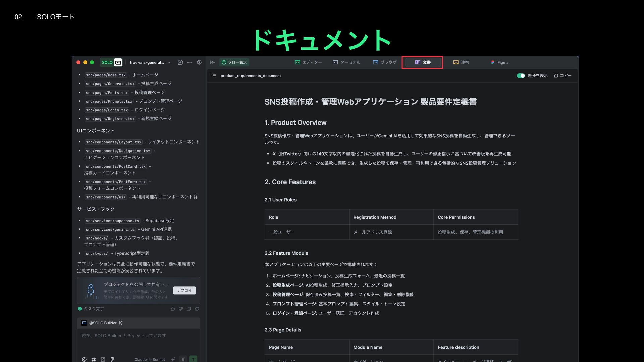Screen dimensions: 644x362
Task: Attach an image with the picture icon
Action: [x=103, y=359]
